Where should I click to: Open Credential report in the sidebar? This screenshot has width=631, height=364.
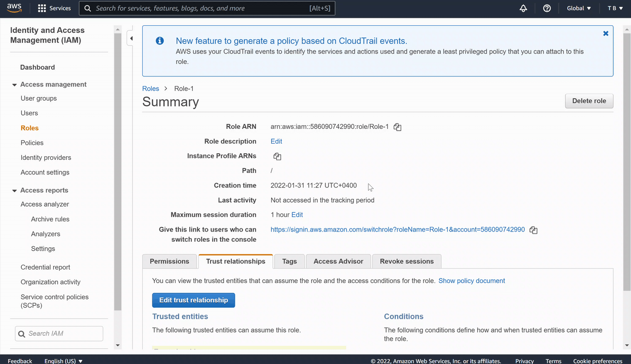coord(46,267)
